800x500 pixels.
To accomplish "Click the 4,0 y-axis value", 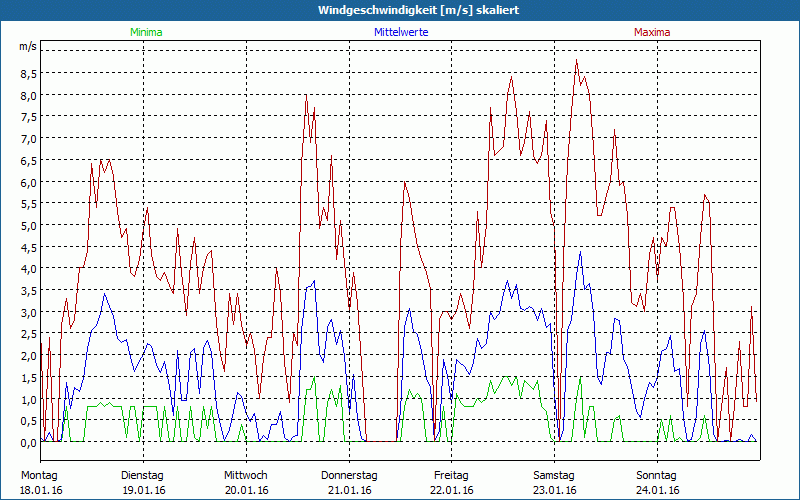I will point(29,269).
